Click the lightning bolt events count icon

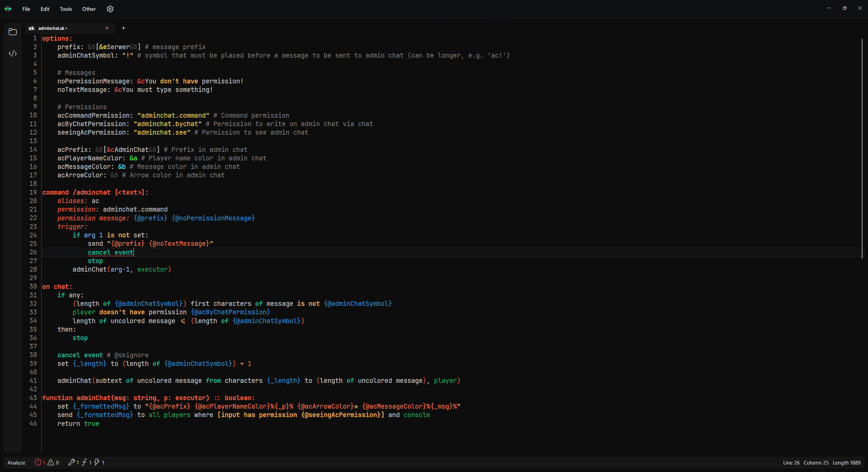97,462
